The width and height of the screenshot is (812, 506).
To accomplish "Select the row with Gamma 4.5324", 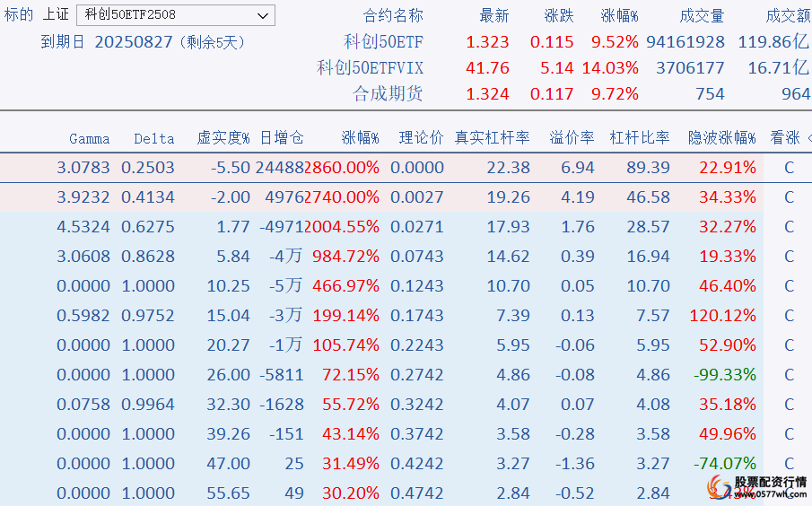I will coord(381,227).
